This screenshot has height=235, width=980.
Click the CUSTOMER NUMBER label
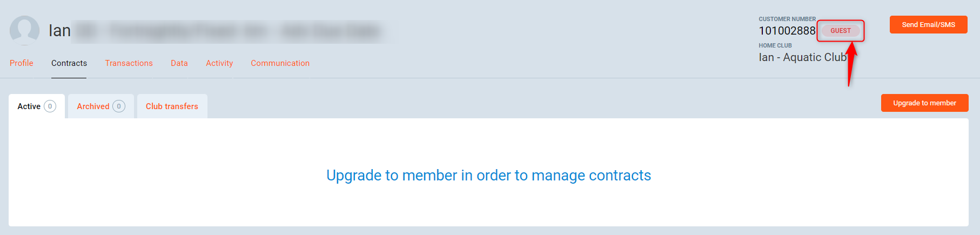pyautogui.click(x=787, y=19)
